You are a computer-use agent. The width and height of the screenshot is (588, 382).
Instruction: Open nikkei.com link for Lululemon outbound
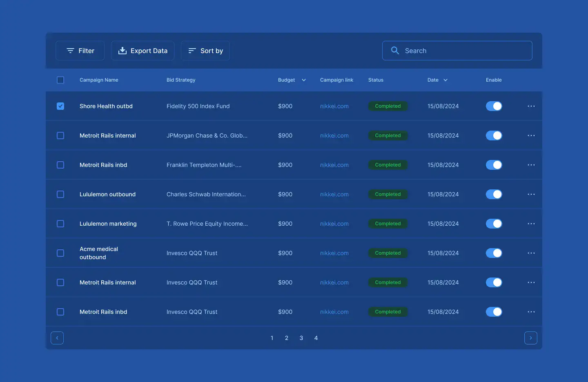(334, 194)
